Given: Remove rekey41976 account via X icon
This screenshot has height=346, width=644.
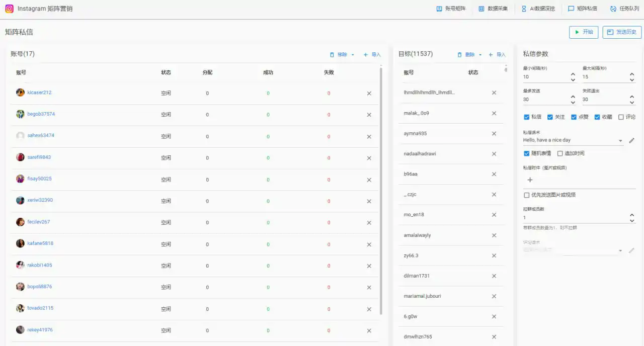Looking at the screenshot, I should [x=369, y=331].
